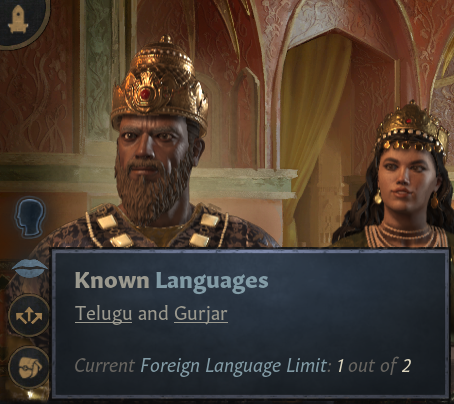Click the highlighted word Languages in header

pos(212,281)
